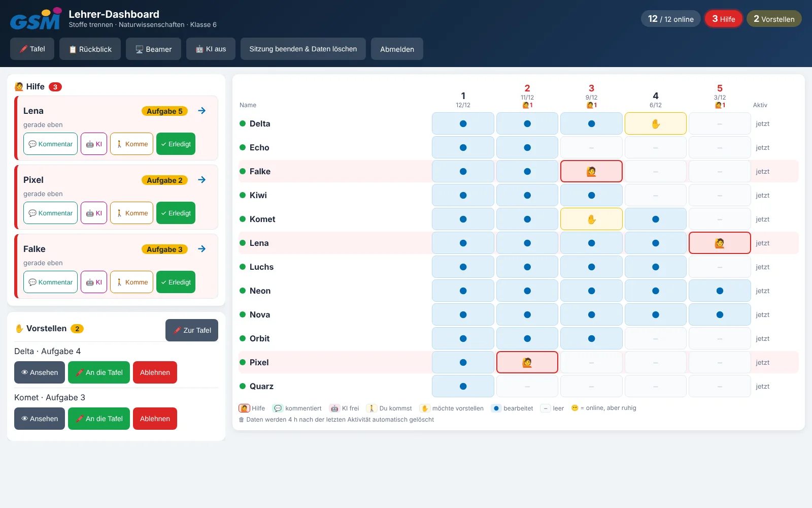This screenshot has width=812, height=508.
Task: Click the 3 Hilfe status pill
Action: tap(723, 19)
